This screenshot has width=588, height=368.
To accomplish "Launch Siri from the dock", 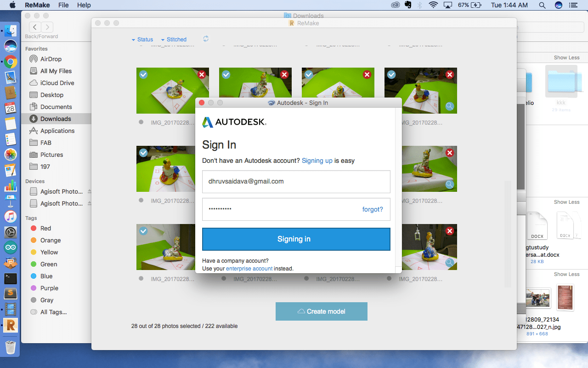I will (x=11, y=46).
